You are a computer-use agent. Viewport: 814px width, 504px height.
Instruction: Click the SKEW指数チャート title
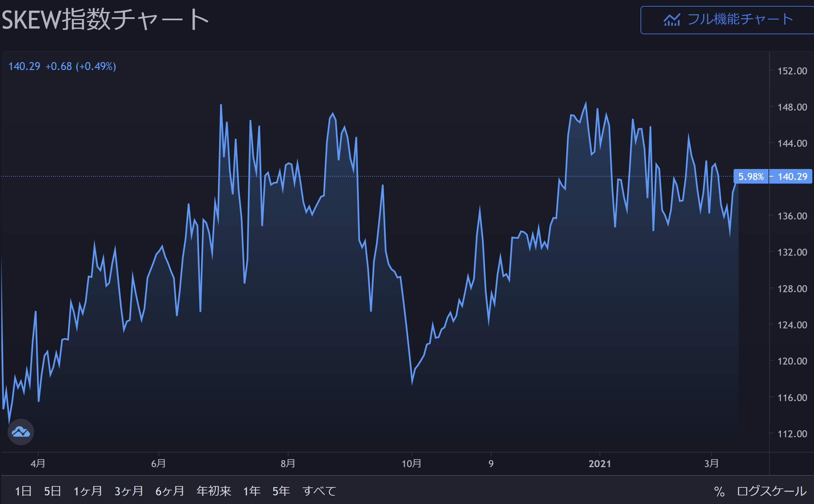point(105,20)
